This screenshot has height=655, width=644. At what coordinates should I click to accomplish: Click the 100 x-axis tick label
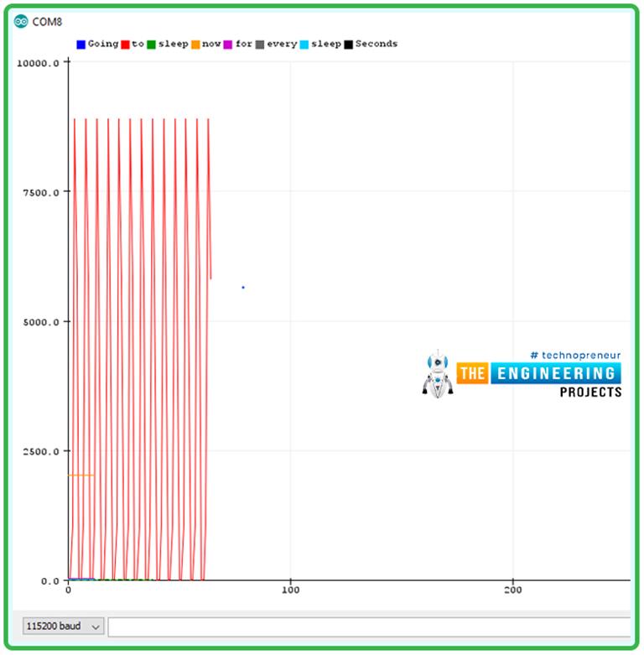pos(290,590)
